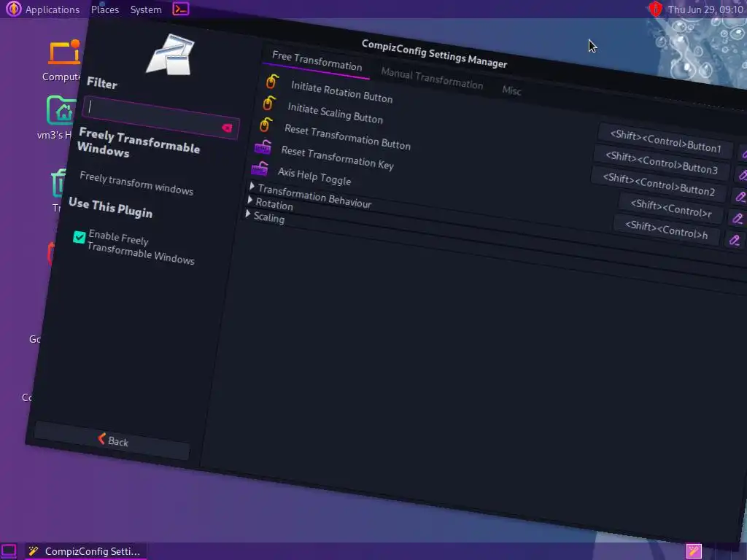This screenshot has width=747, height=560.
Task: Click the keyboard icon beside Axis Help Toggle
Action: [x=260, y=168]
